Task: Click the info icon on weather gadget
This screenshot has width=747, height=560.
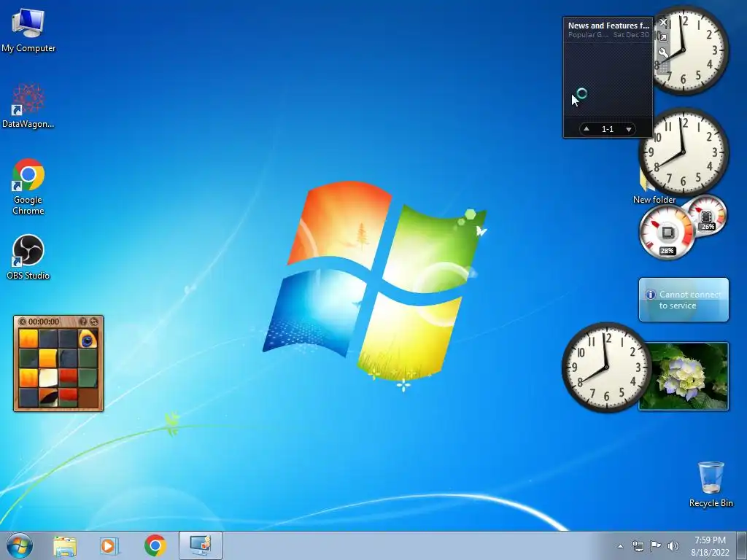Action: [650, 295]
